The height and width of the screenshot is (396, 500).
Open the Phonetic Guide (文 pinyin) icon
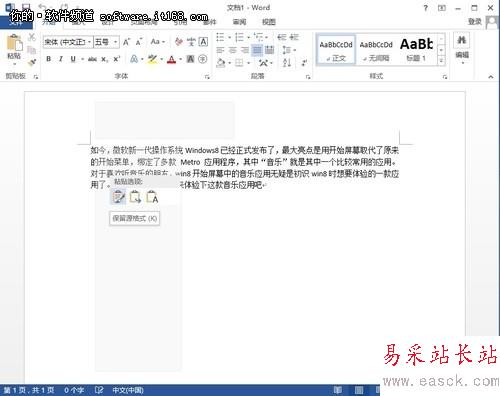point(191,42)
